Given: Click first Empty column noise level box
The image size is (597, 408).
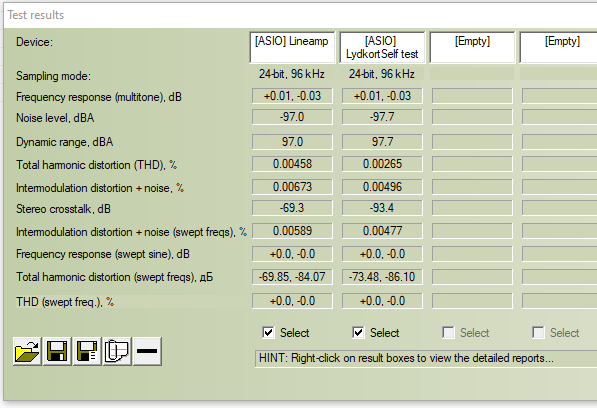Looking at the screenshot, I should pos(472,117).
